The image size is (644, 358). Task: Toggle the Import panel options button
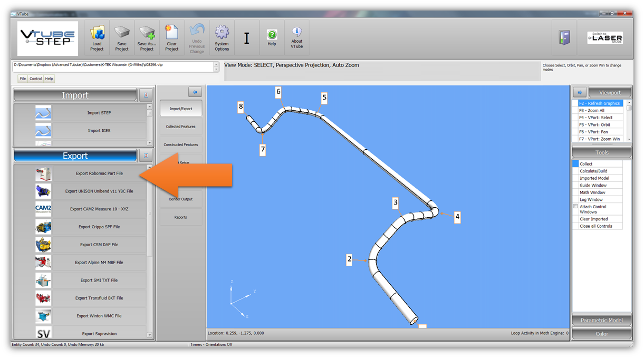point(146,95)
